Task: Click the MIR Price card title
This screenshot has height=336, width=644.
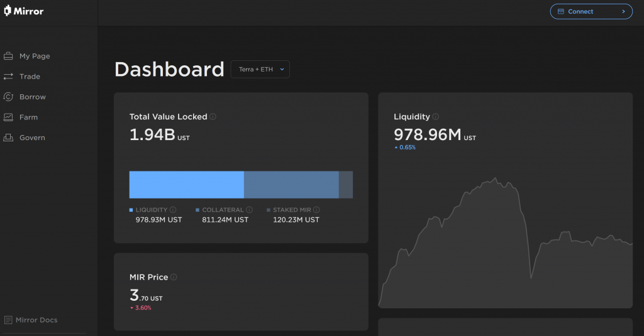Action: pyautogui.click(x=148, y=277)
